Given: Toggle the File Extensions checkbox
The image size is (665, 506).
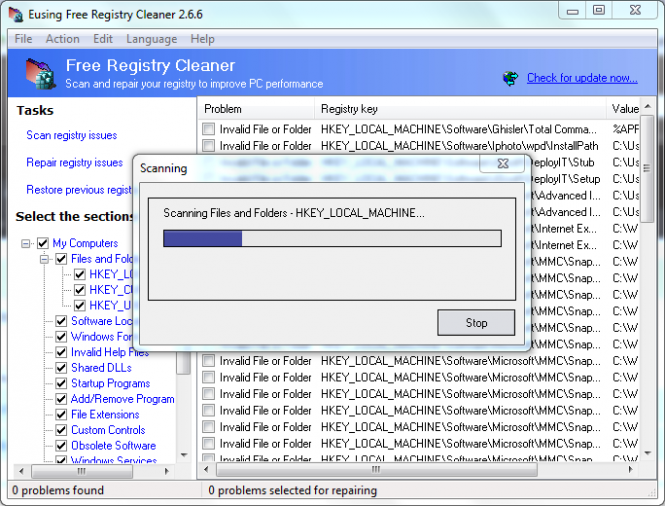Looking at the screenshot, I should (x=61, y=414).
